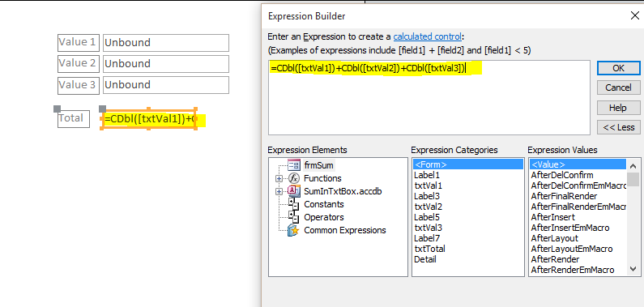644x307 pixels.
Task: Select frmSum in Expression Elements
Action: pos(318,165)
